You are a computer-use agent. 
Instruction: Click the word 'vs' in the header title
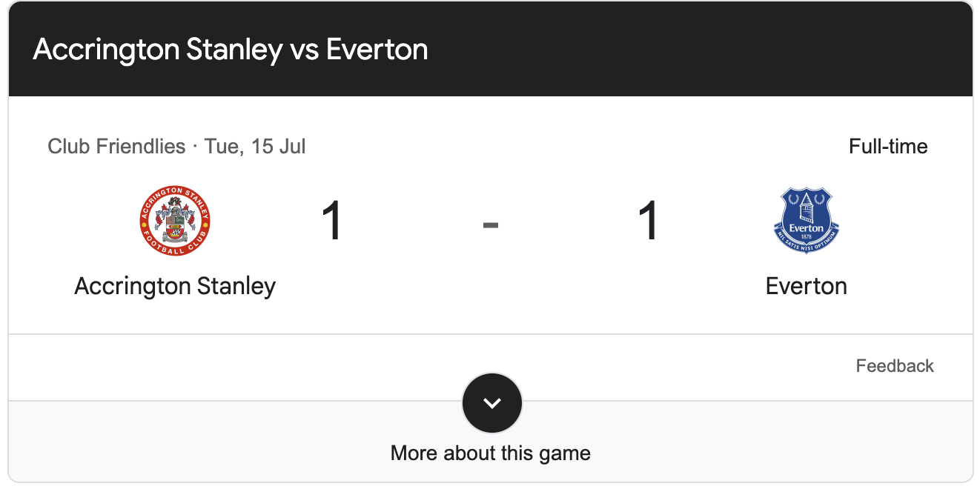pyautogui.click(x=305, y=50)
